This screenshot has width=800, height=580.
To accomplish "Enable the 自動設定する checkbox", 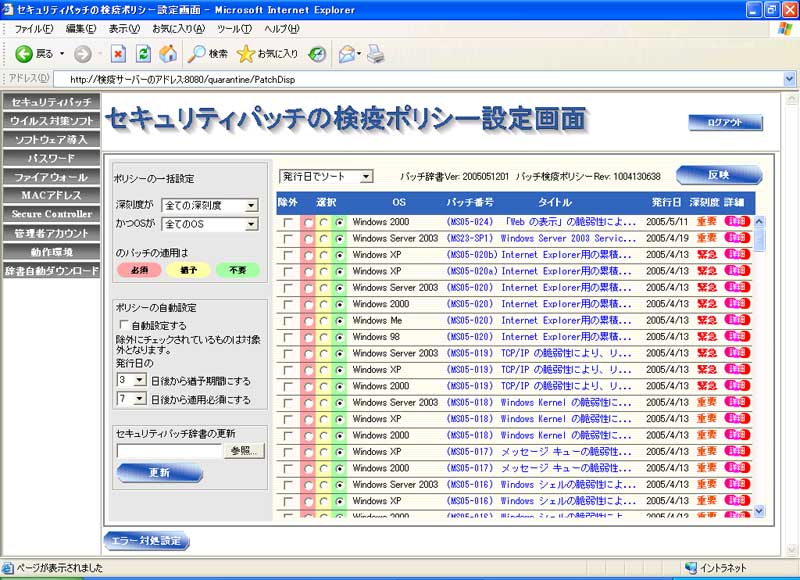I will (x=123, y=324).
